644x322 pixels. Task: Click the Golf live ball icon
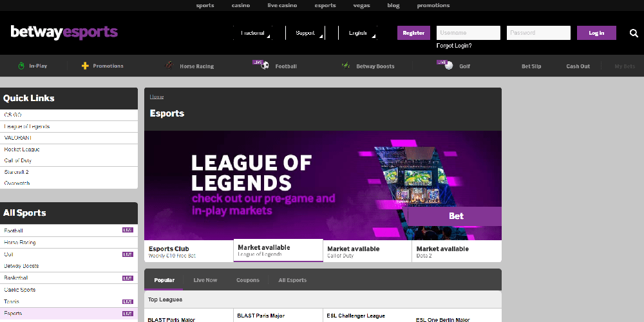[x=448, y=65]
